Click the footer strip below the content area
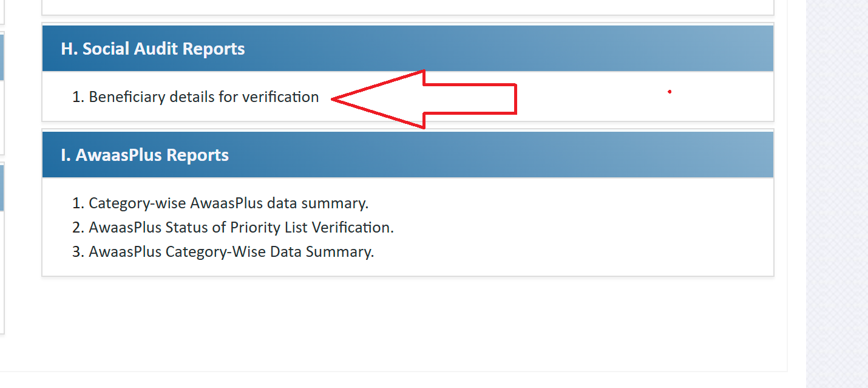This screenshot has height=388, width=868. (395, 380)
